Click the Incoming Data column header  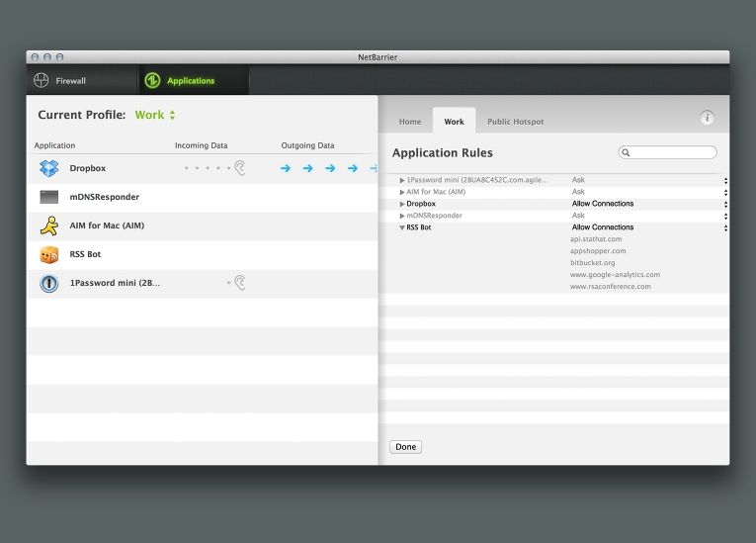[x=201, y=145]
